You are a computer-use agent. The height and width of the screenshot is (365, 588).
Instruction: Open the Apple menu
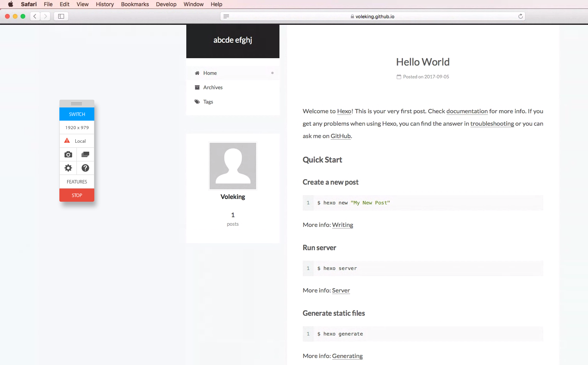point(10,4)
